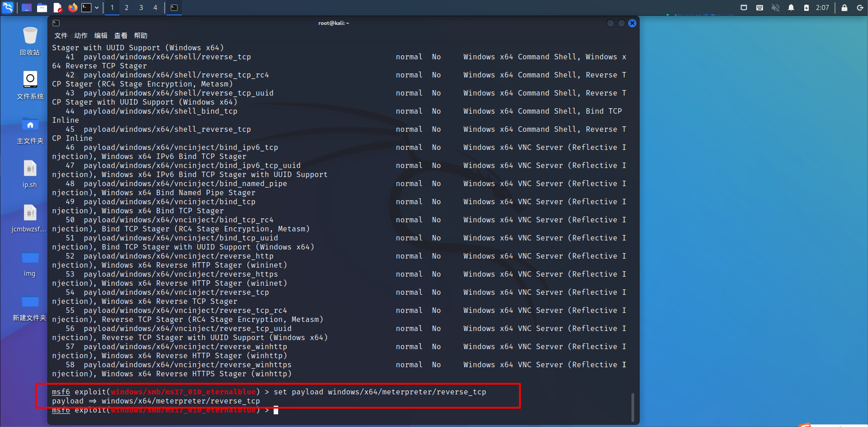Select the 新建文件夹 folder desktop icon
Image resolution: width=868 pixels, height=427 pixels.
(30, 307)
